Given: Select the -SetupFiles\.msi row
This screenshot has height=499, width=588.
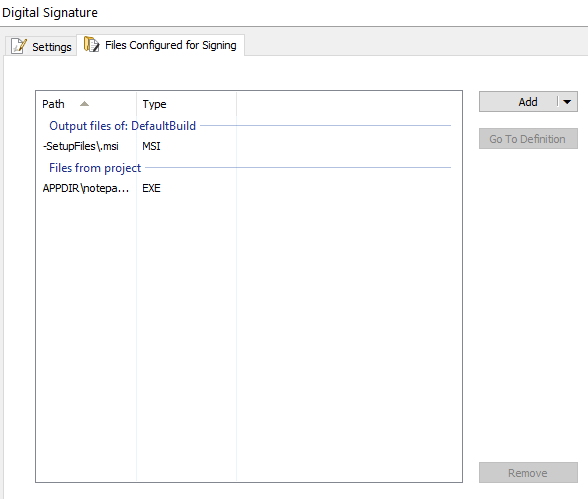Looking at the screenshot, I should (249, 146).
